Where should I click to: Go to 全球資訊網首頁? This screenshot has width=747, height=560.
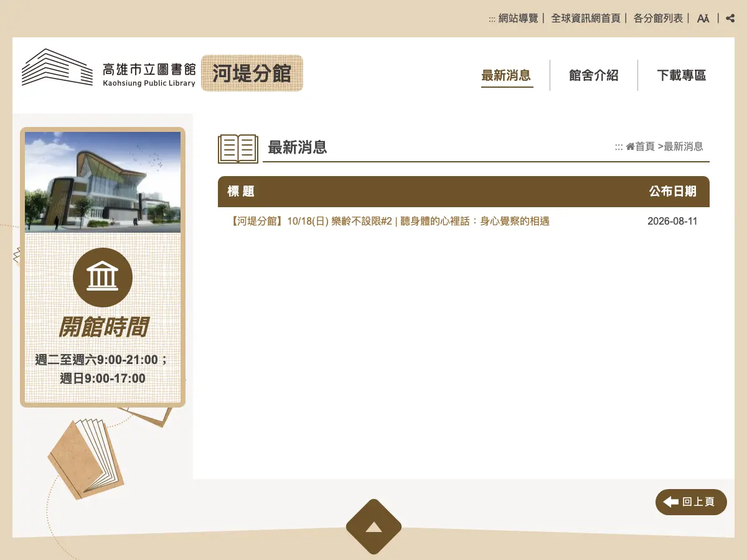[x=586, y=19]
